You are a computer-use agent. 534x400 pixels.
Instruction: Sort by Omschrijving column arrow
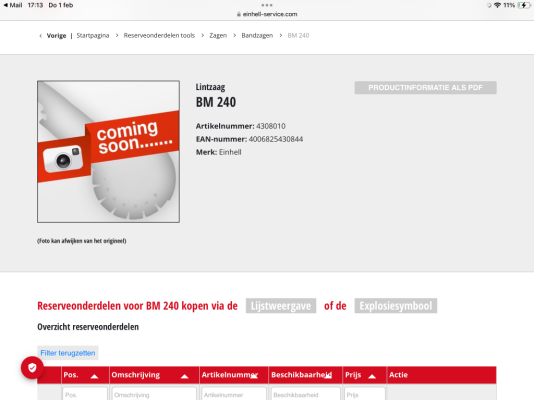[x=184, y=376]
